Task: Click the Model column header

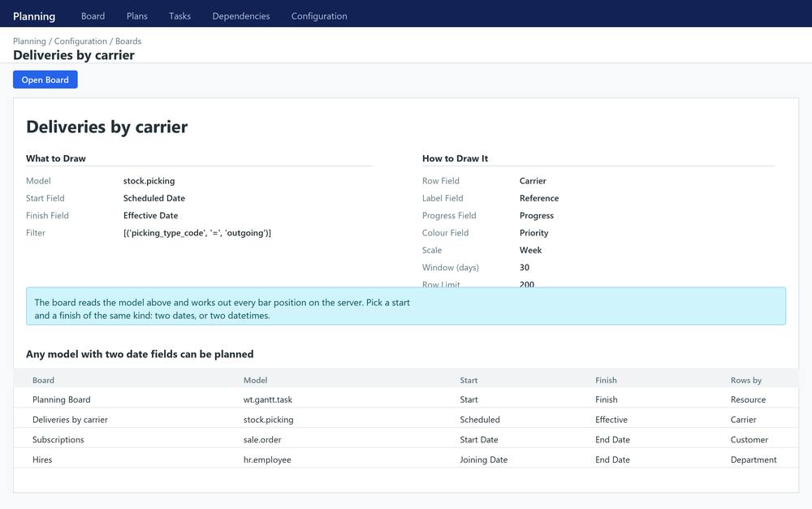Action: [255, 380]
